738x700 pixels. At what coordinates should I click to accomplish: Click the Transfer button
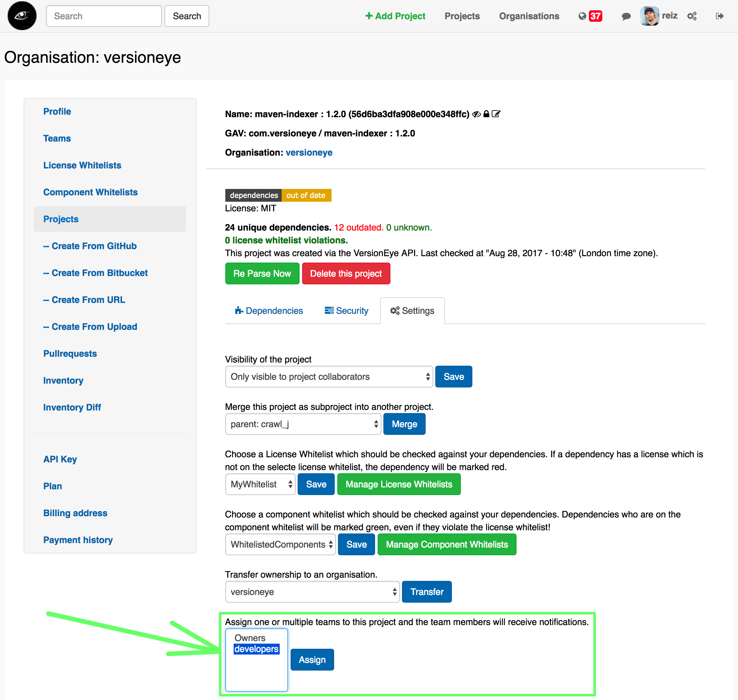[427, 592]
